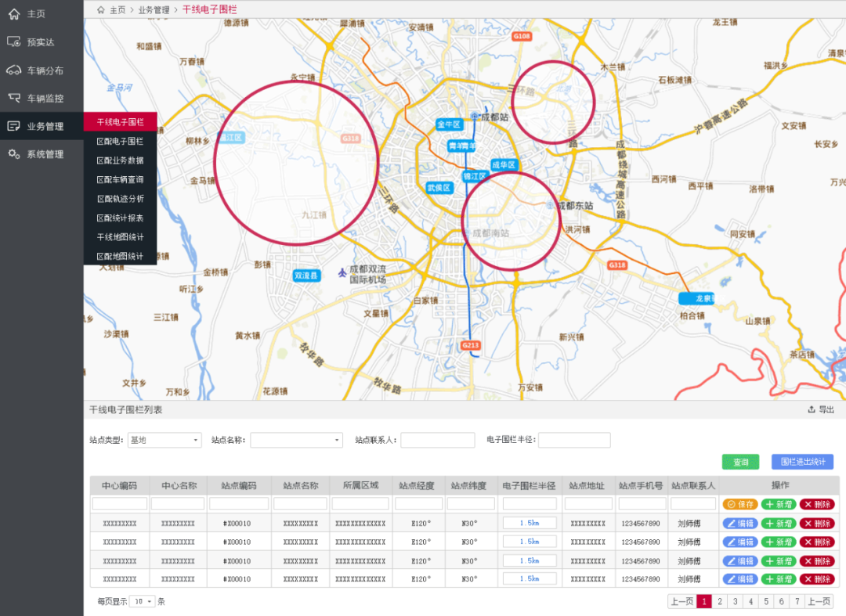846x616 pixels.
Task: Open the 站点类型 dropdown
Action: point(164,440)
